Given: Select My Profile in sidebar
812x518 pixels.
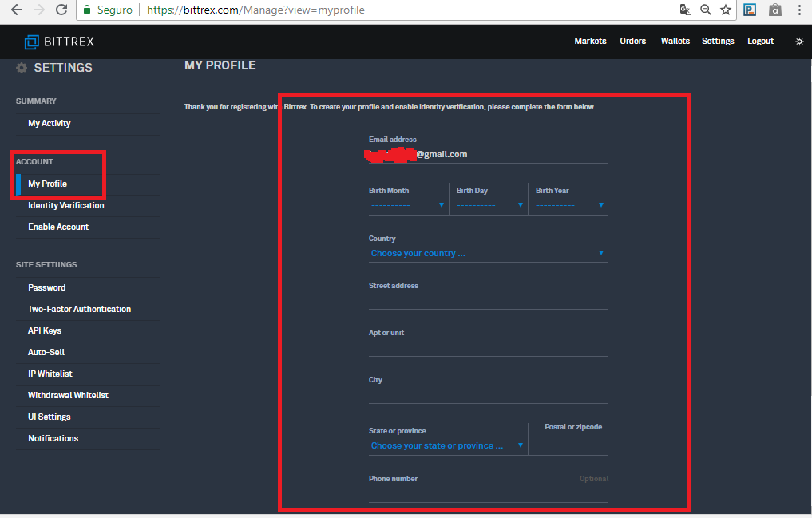Looking at the screenshot, I should pyautogui.click(x=47, y=184).
